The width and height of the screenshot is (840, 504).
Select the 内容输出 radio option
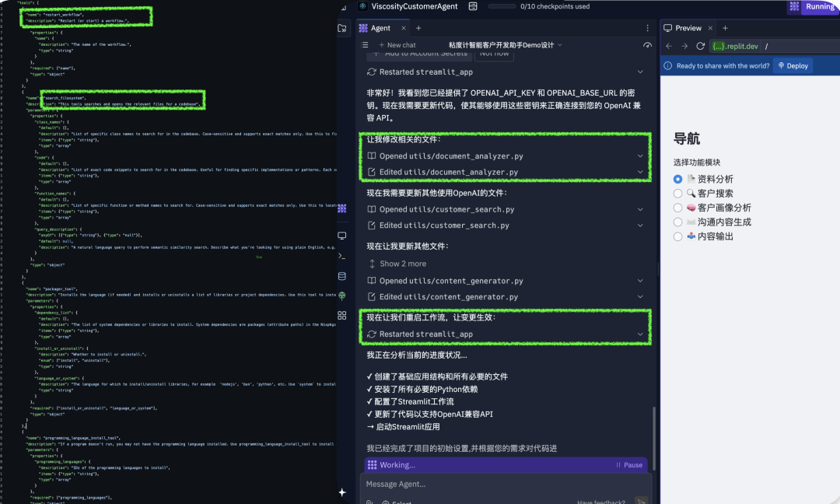click(677, 236)
